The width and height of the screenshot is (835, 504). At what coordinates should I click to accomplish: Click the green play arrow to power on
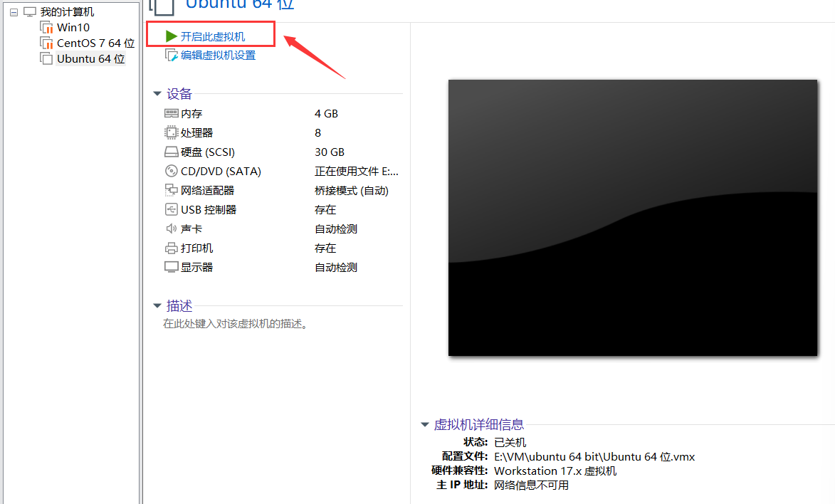169,35
